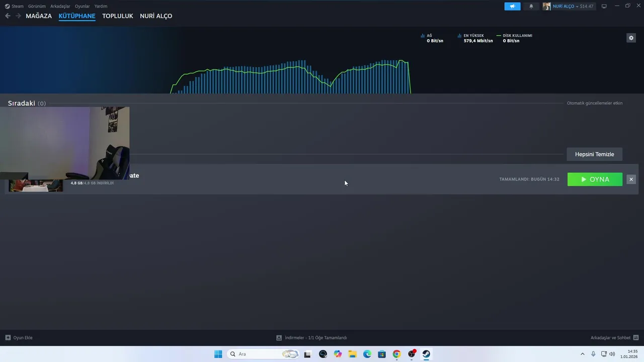Open the Windows Start menu

click(x=218, y=354)
